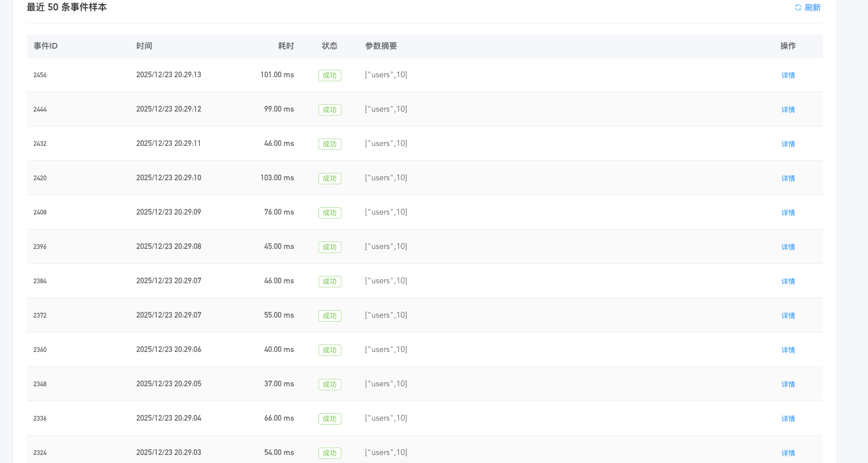Open 详情 for event 2408
868x463 pixels.
[788, 212]
